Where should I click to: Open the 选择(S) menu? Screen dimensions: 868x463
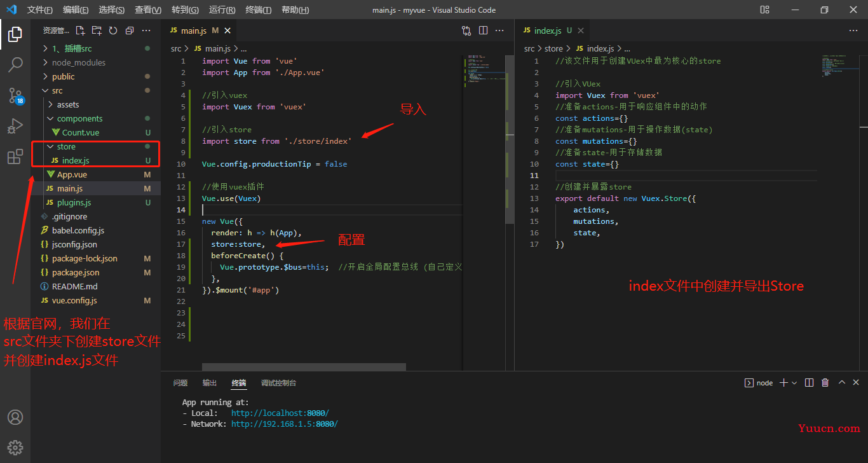click(x=112, y=10)
